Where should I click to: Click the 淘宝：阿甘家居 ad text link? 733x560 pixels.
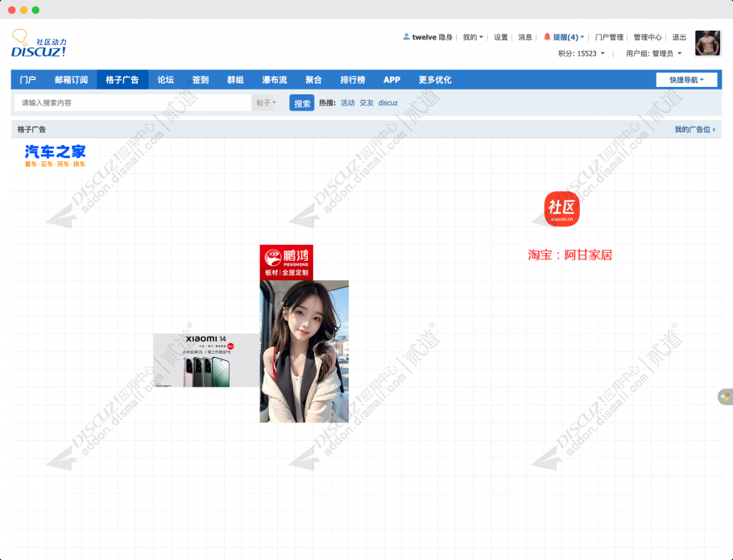(x=570, y=255)
